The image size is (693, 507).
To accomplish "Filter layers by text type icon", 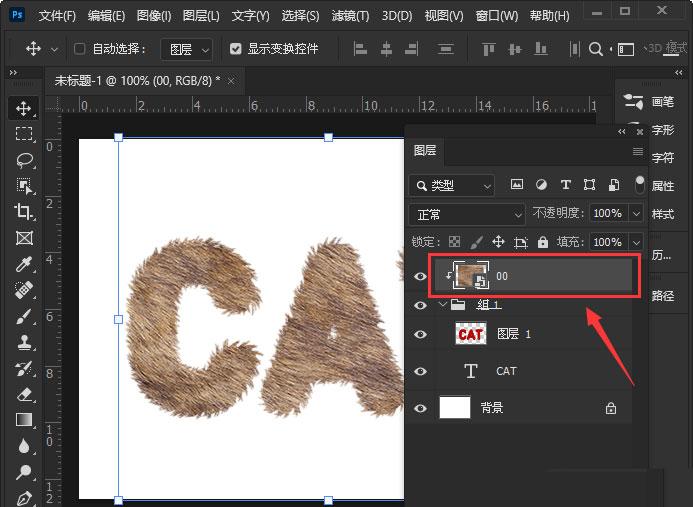I will tap(565, 185).
